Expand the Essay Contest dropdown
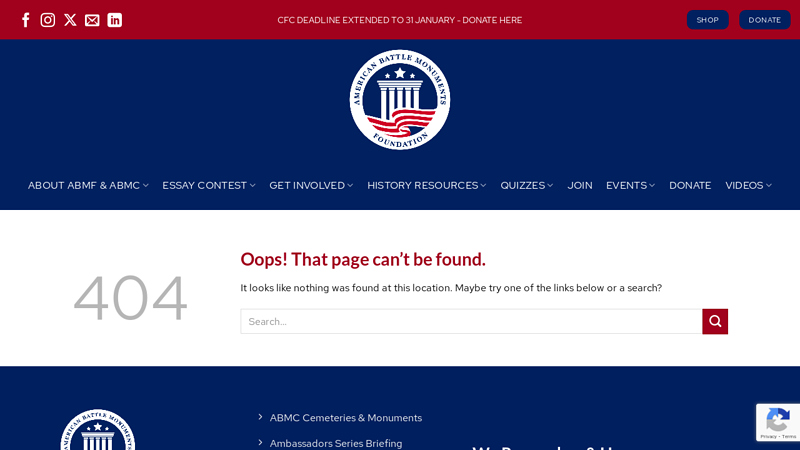This screenshot has width=800, height=450. tap(209, 185)
